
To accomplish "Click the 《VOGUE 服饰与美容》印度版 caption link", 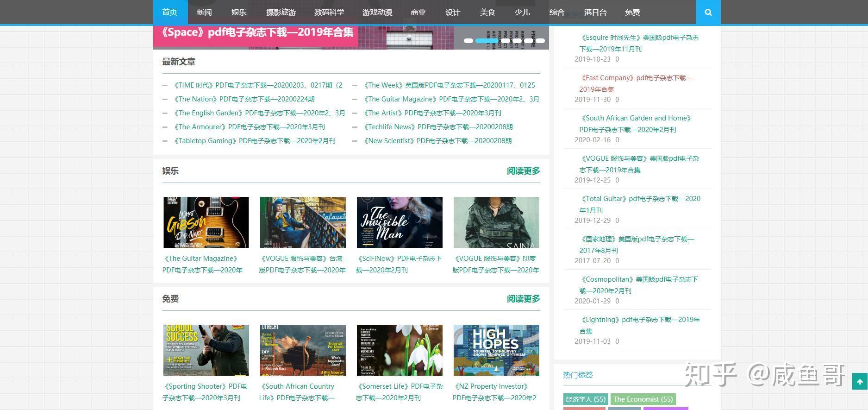I will point(496,264).
